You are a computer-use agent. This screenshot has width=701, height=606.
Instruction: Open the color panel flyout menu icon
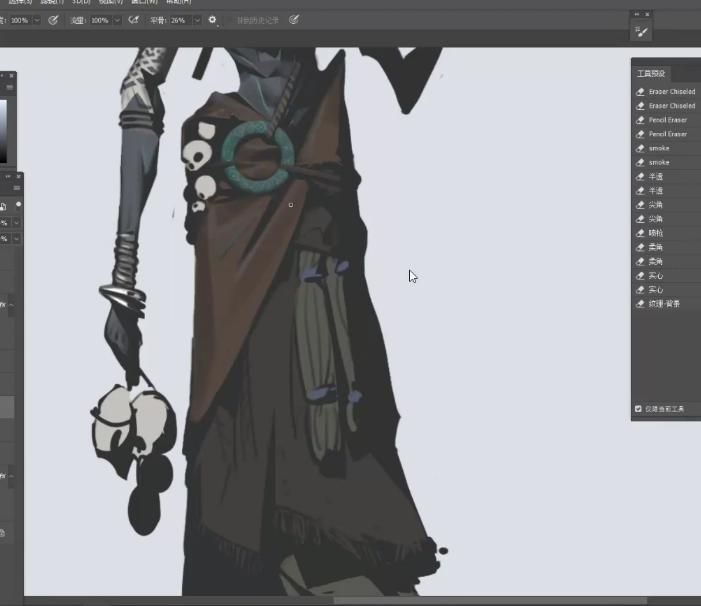[9, 87]
